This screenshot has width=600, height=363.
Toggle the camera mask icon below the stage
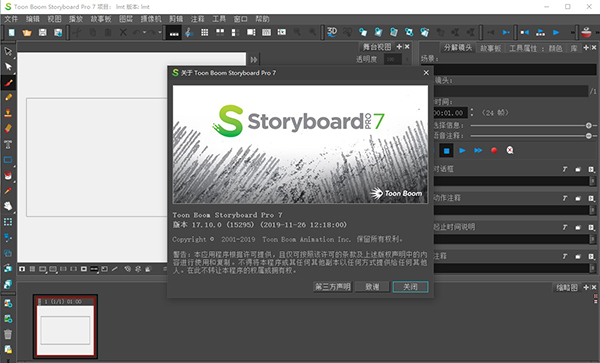[x=84, y=269]
